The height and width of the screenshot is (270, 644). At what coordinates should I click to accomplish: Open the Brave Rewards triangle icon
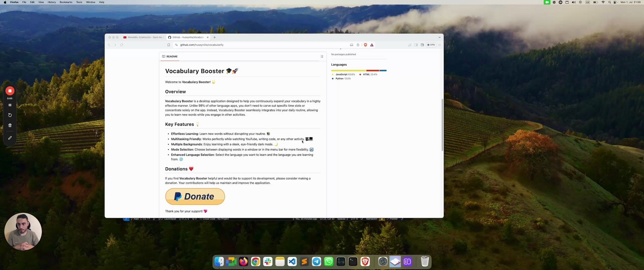tap(372, 45)
